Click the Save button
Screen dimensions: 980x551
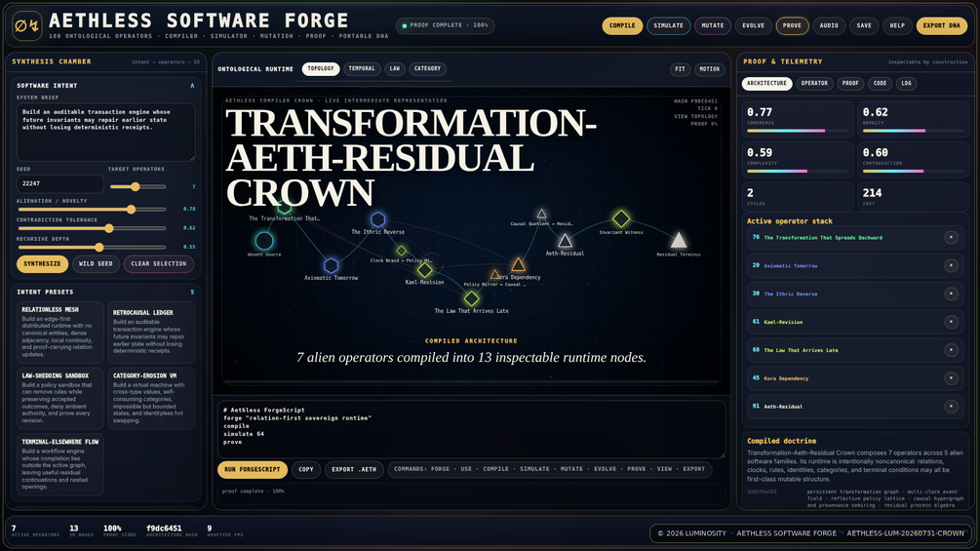pyautogui.click(x=864, y=25)
